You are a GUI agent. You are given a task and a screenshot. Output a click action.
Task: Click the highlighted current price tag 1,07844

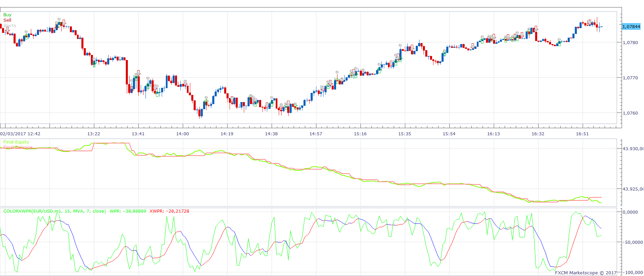[631, 26]
